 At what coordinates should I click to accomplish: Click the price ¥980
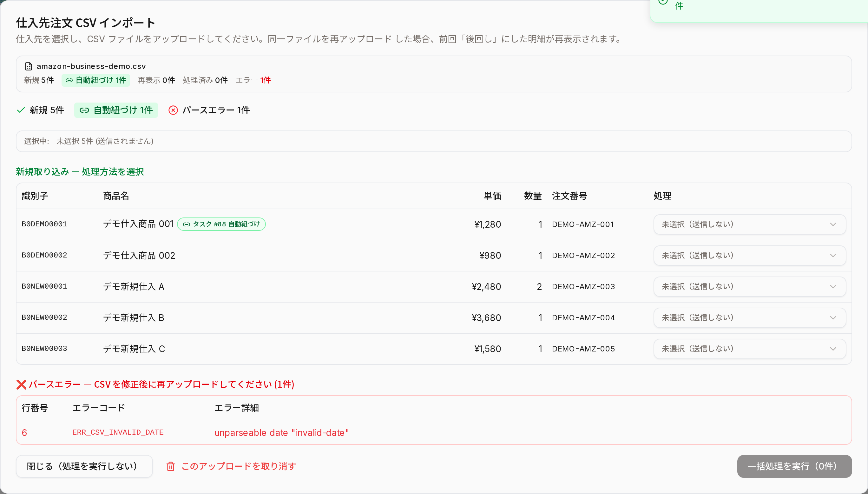(x=490, y=256)
